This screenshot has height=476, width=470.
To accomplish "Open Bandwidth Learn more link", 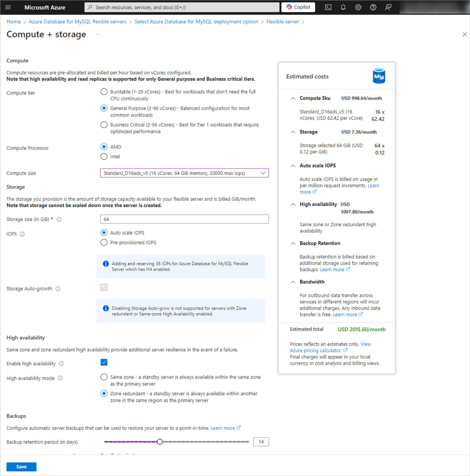I will (348, 314).
